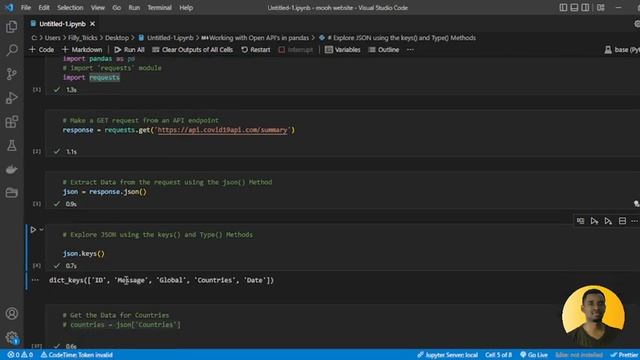Click Untitled-1.ipynb breadcrumb segment
The image size is (640, 360).
tap(166, 38)
